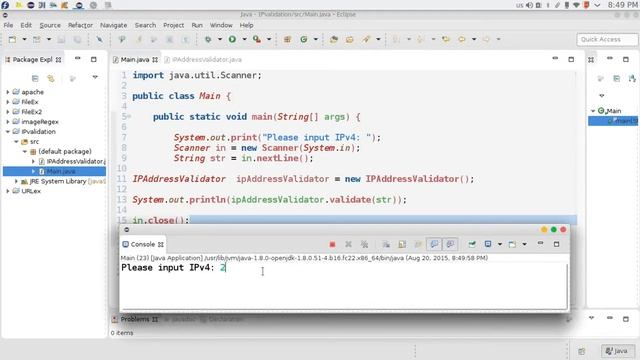The width and height of the screenshot is (640, 360).
Task: Click the New toolbar icon
Action: [x=12, y=39]
